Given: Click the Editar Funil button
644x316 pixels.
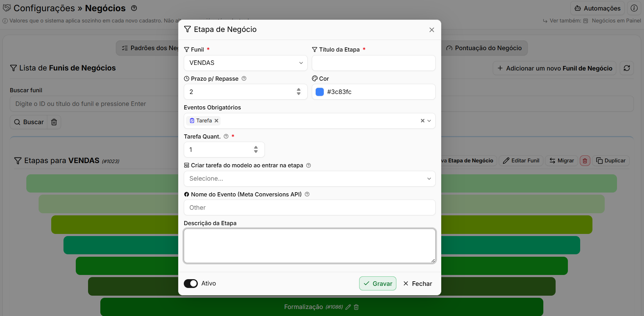Looking at the screenshot, I should tap(521, 161).
